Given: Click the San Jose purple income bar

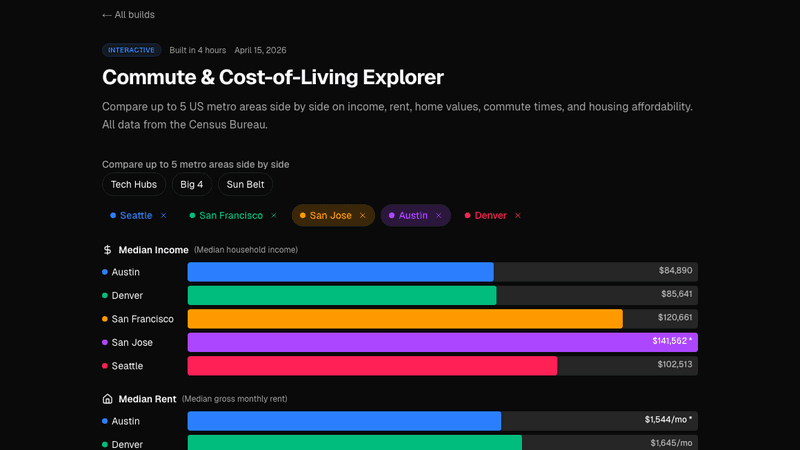Looking at the screenshot, I should click(x=442, y=342).
